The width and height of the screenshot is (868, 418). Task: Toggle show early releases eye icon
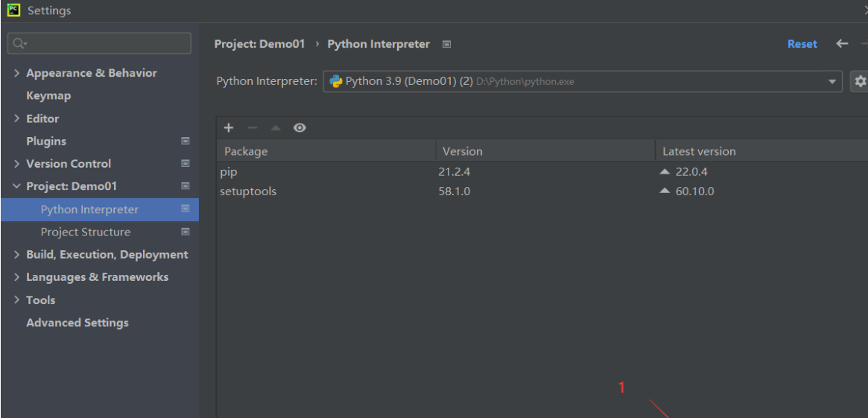click(300, 128)
